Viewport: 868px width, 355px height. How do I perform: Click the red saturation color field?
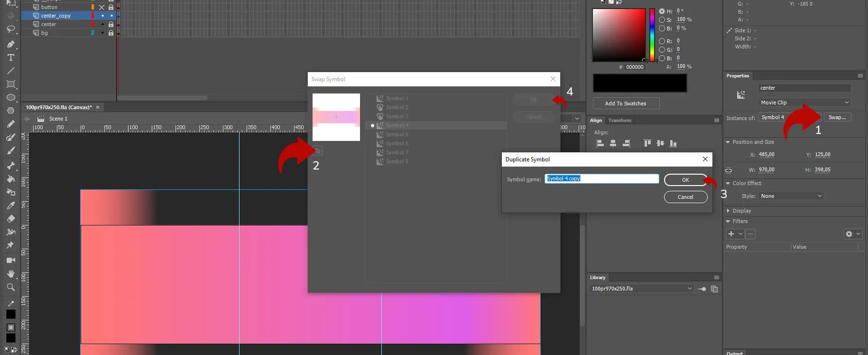[619, 35]
